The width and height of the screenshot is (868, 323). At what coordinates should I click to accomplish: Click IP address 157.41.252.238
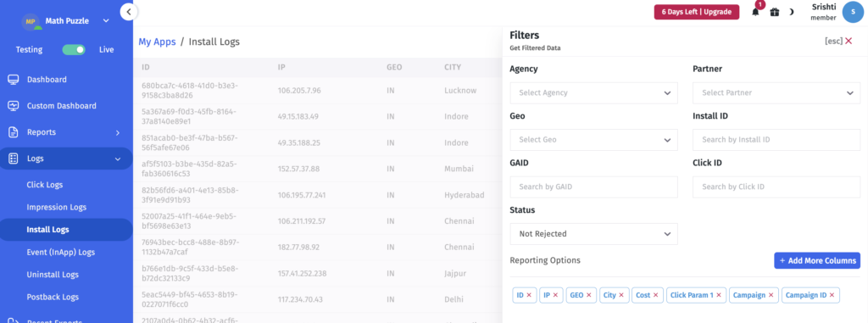(x=303, y=274)
